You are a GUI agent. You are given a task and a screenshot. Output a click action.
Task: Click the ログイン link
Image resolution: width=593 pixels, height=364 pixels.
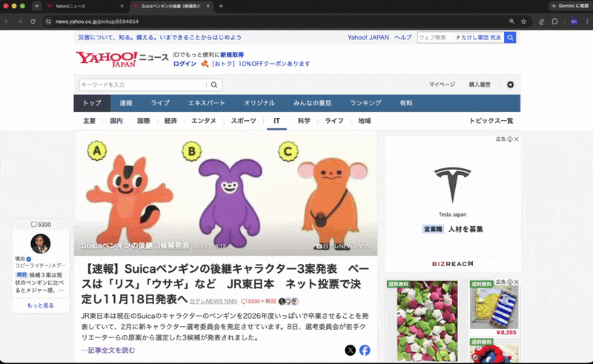(185, 64)
